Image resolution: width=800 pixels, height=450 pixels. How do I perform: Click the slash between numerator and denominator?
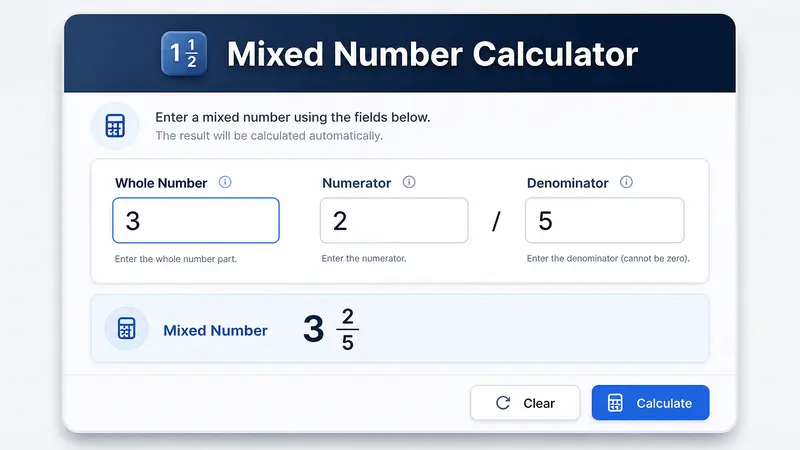point(496,221)
